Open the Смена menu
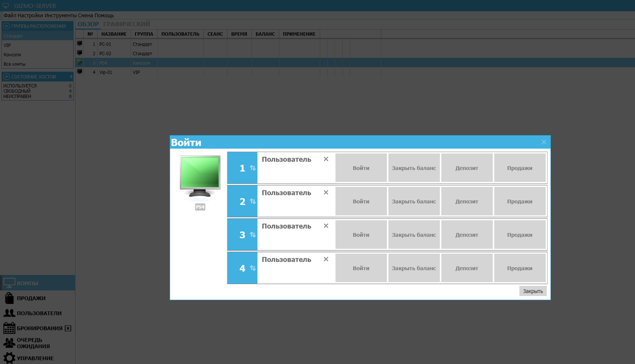This screenshot has width=635, height=364. [85, 15]
